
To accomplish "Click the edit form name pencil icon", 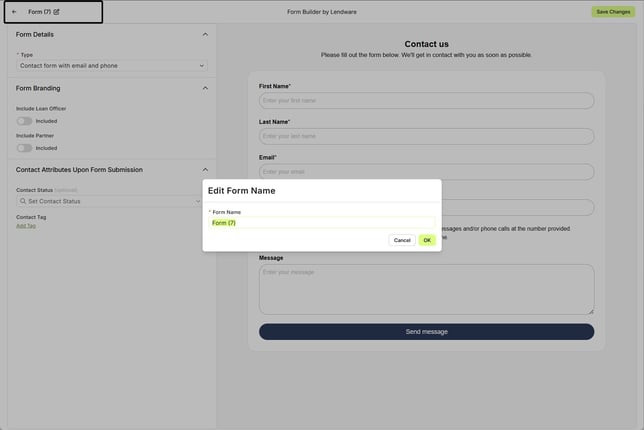I will click(56, 12).
